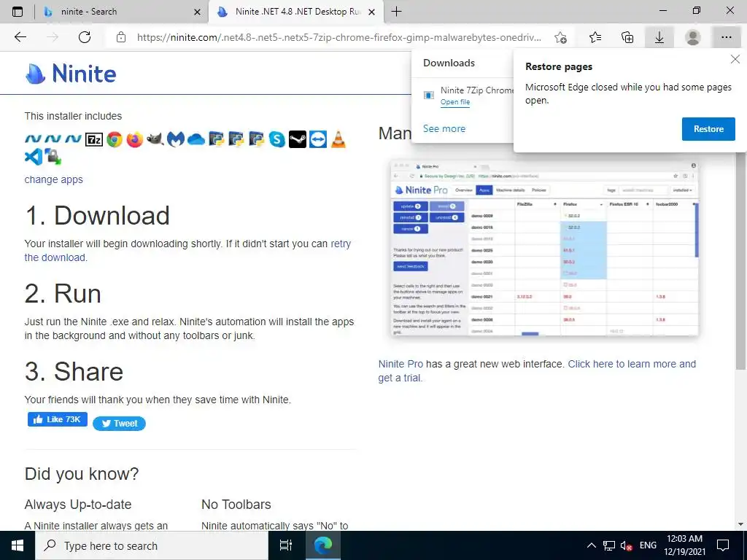The image size is (747, 560).
Task: Open the Favorites list
Action: point(595,37)
